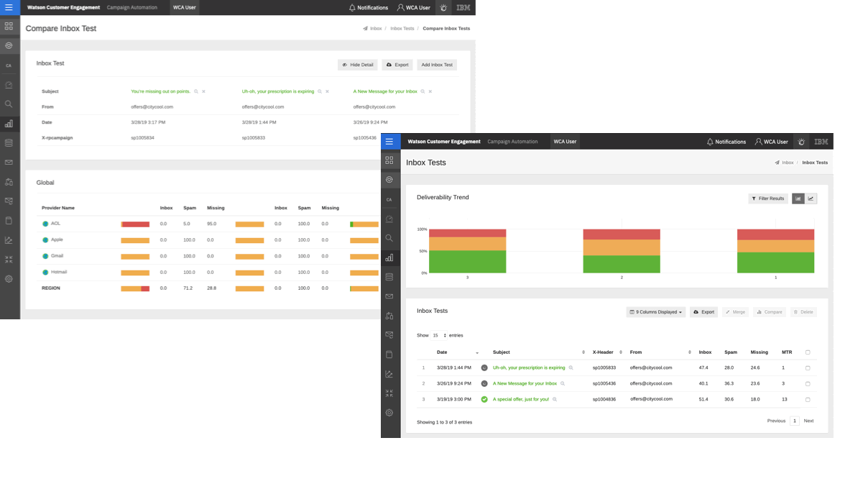Screen dimensions: 868x484
Task: Select page 1 in pagination
Action: (794, 421)
